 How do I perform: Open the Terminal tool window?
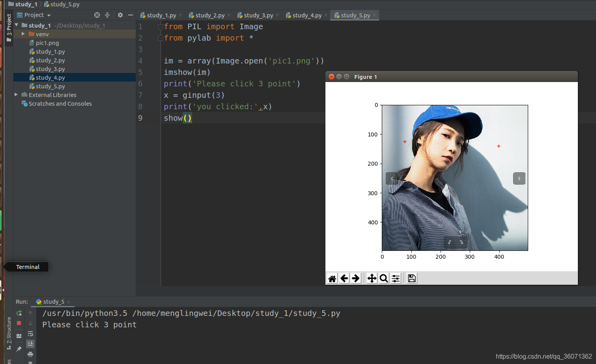click(28, 267)
